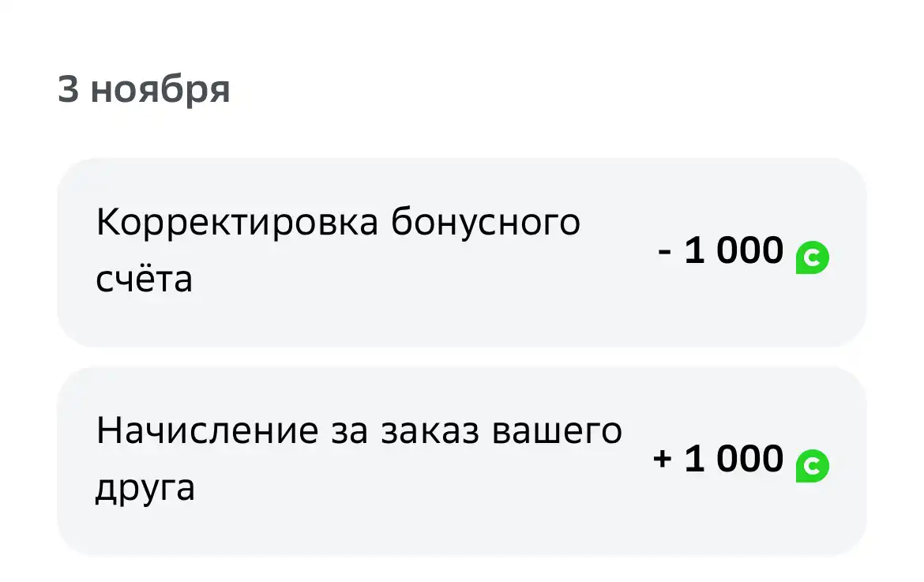Open the Начисление за заказ вашего друга card
924x582 pixels.
[x=461, y=460]
